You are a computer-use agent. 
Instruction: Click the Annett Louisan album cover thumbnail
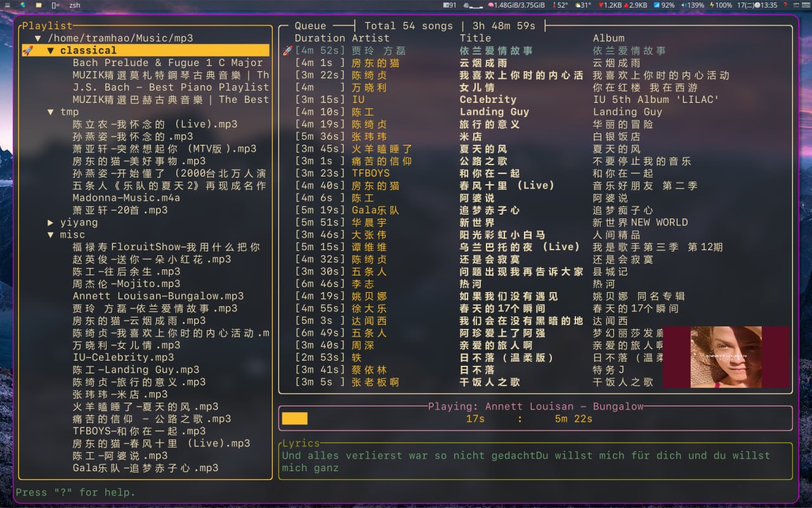point(726,357)
